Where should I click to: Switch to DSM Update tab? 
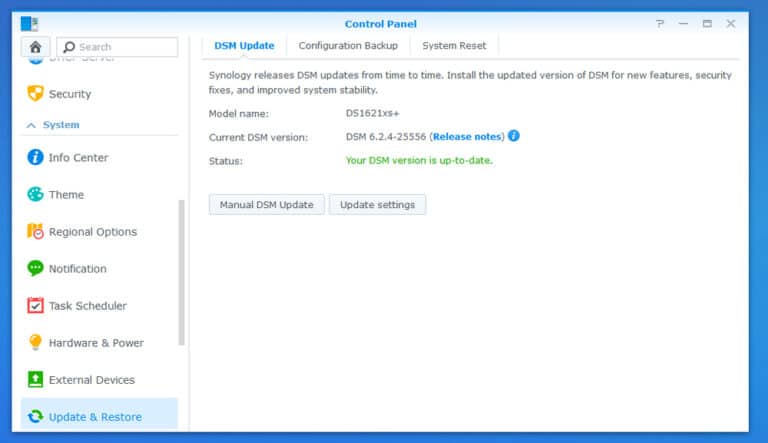click(244, 46)
